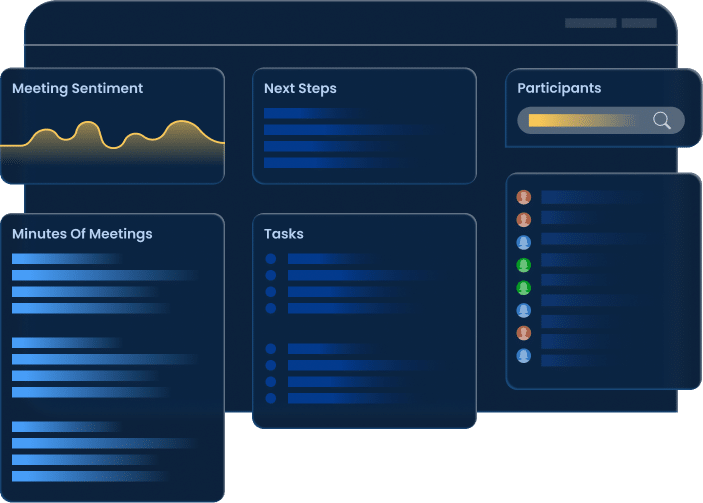Click the Participants search magnifier icon
The height and width of the screenshot is (503, 703).
click(661, 121)
